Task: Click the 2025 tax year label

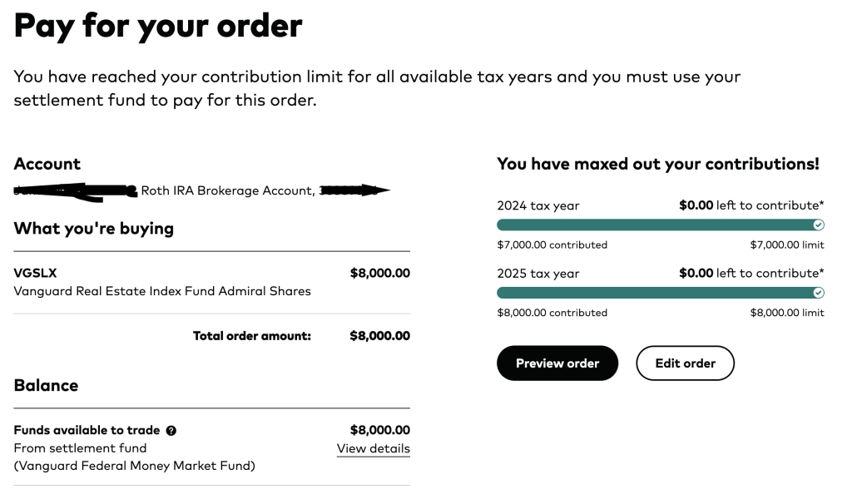Action: tap(537, 274)
